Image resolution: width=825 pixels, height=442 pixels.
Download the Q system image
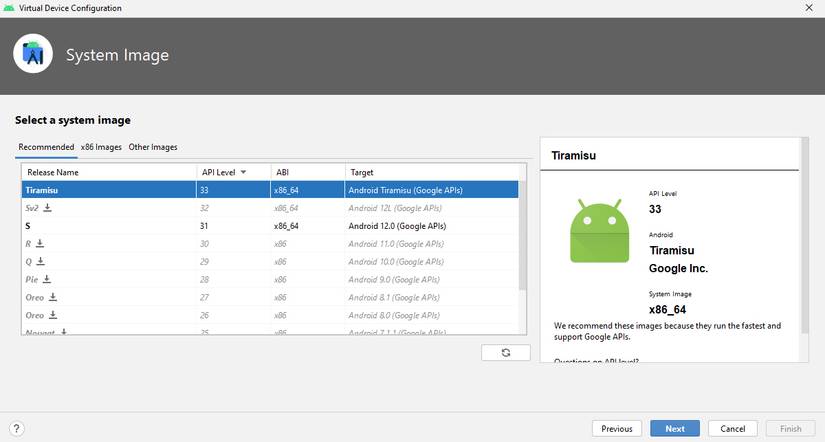pyautogui.click(x=41, y=262)
